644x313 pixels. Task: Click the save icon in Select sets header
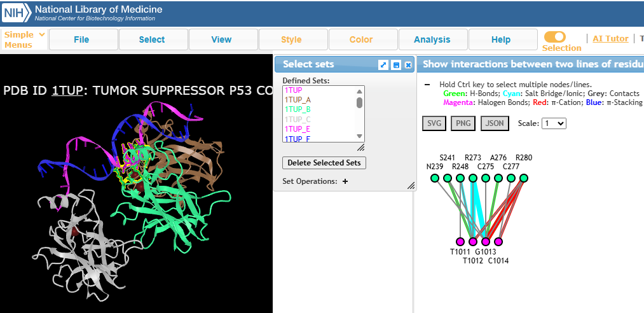click(x=396, y=64)
